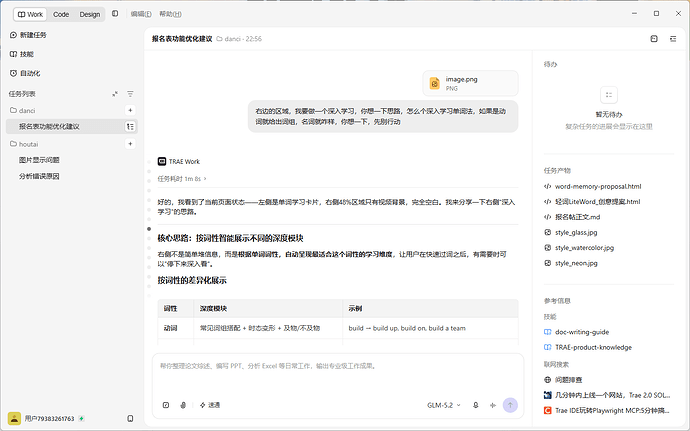Image resolution: width=690 pixels, height=431 pixels.
Task: Click the chat title 报名表功能优化建议 in header
Action: click(x=182, y=39)
